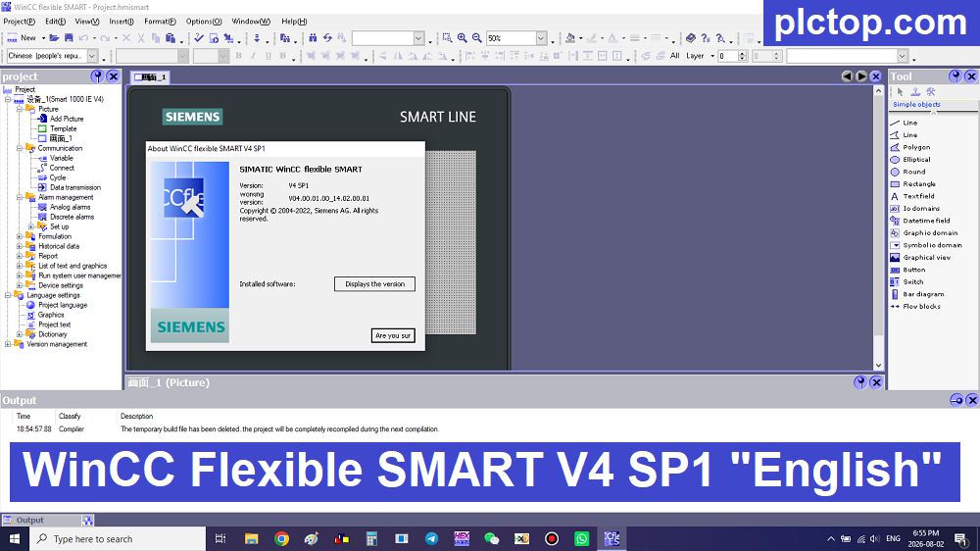980x551 pixels.
Task: Click the Windows search box
Action: pyautogui.click(x=119, y=538)
